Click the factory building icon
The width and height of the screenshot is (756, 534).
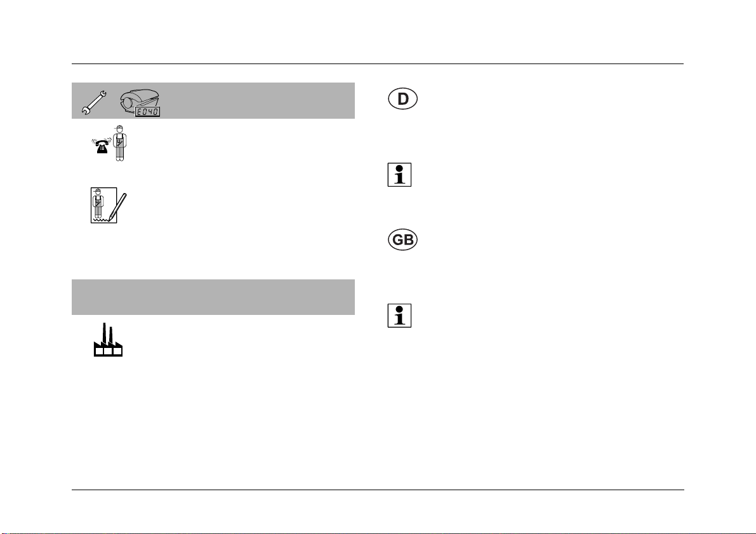[108, 340]
